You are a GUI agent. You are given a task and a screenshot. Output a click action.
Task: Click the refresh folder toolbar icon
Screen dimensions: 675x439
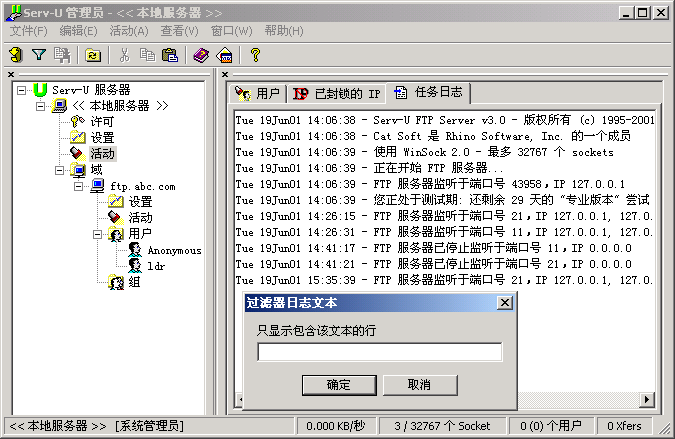[93, 55]
